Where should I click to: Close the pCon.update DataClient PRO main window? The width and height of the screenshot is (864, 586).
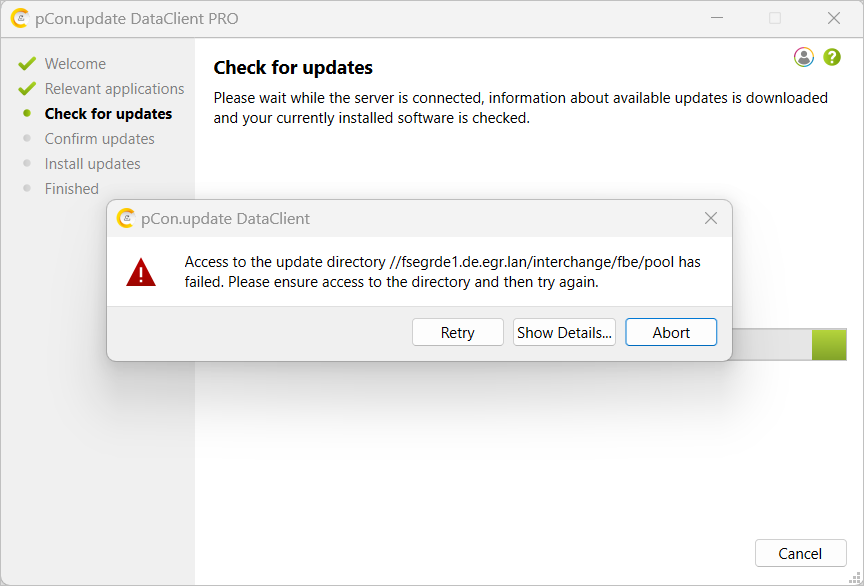pyautogui.click(x=834, y=18)
